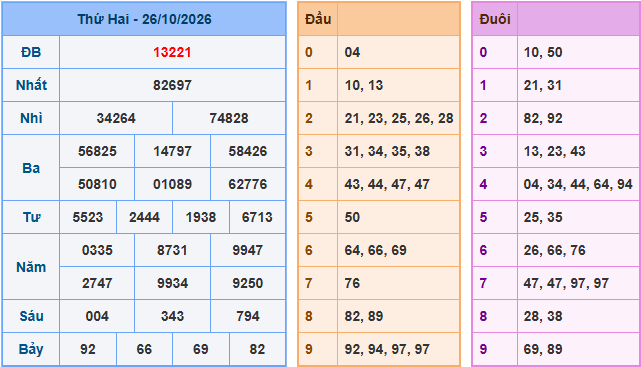Click the Đầu table value '04'
Screen dimensions: 641x367
pyautogui.click(x=352, y=52)
